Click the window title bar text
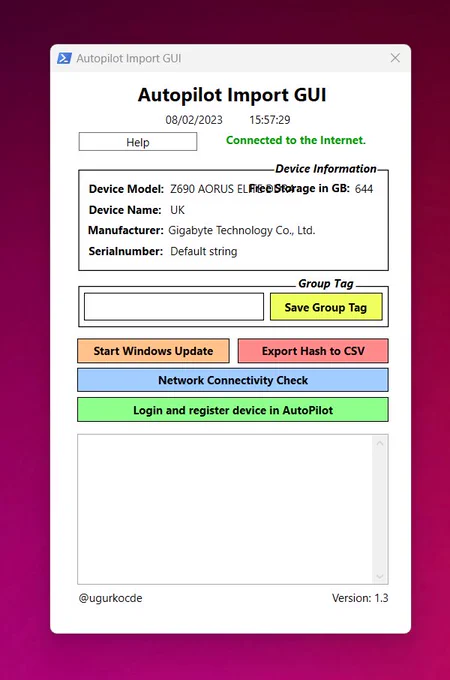Screen dimensions: 450x680 129,59
